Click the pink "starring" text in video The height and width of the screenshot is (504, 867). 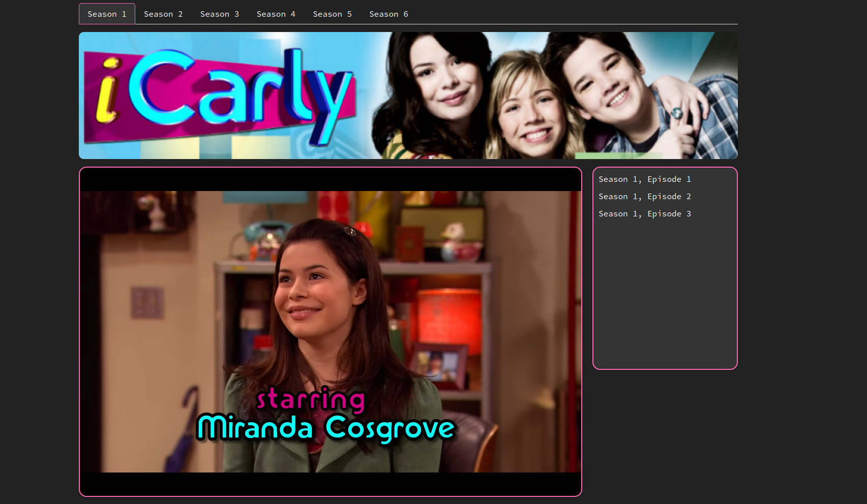[311, 399]
